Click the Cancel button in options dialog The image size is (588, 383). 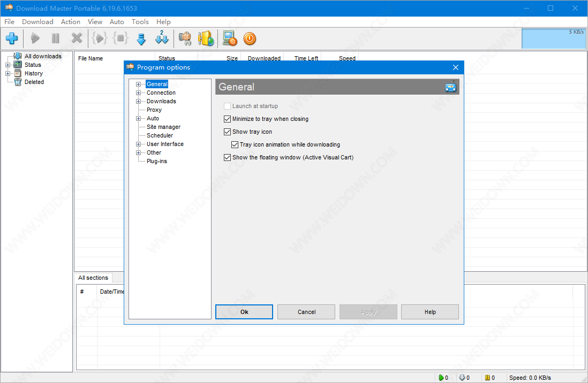306,312
